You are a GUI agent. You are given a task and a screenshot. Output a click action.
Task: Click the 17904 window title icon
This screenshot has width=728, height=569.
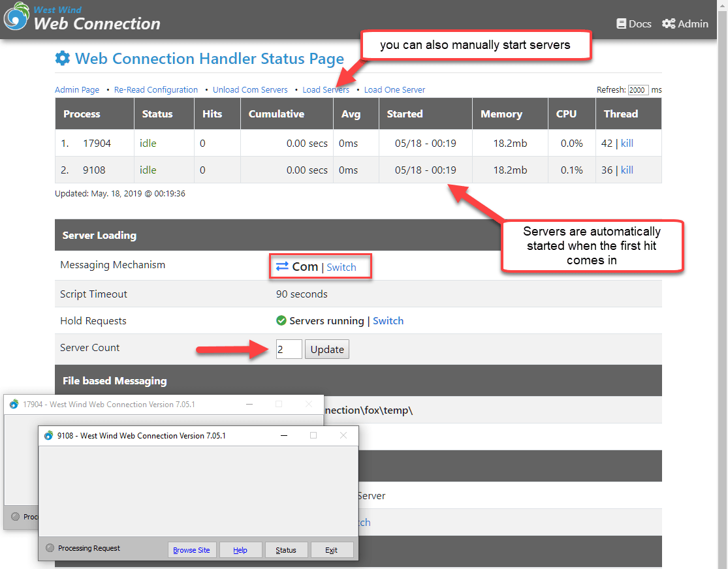14,405
